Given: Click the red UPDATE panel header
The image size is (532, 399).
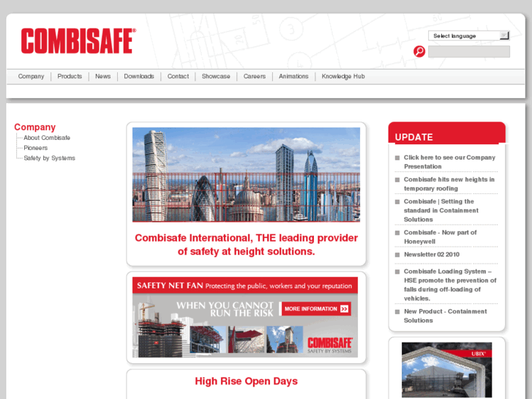Looking at the screenshot, I should point(447,133).
